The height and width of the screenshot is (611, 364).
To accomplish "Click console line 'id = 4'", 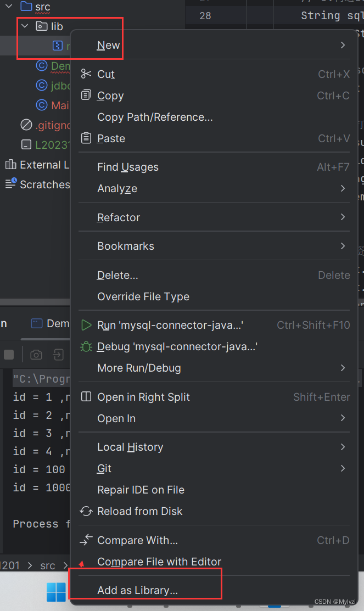I will tap(41, 451).
